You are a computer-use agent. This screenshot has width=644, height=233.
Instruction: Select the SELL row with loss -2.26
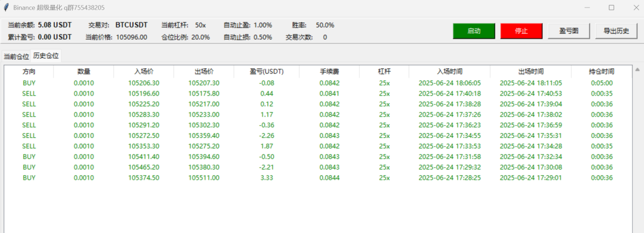(267, 135)
